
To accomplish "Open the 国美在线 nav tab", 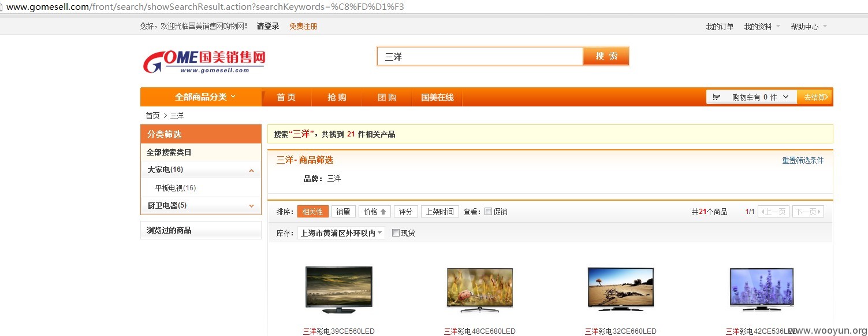I will pos(437,97).
